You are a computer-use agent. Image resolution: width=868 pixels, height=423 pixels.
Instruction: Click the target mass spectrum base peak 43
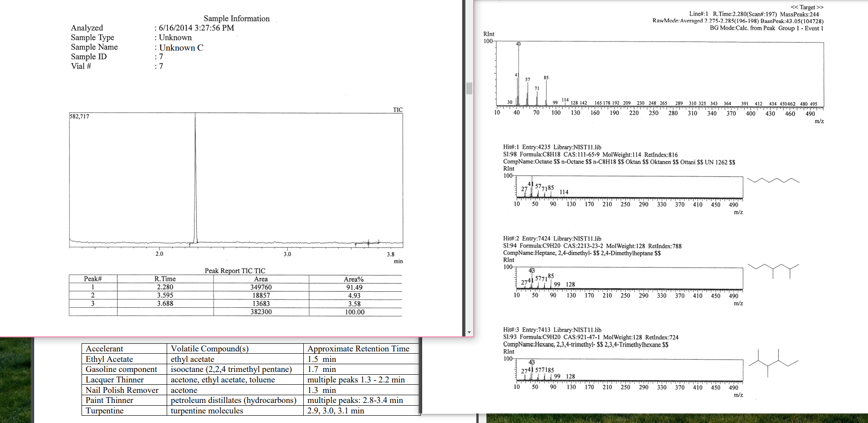pos(518,73)
